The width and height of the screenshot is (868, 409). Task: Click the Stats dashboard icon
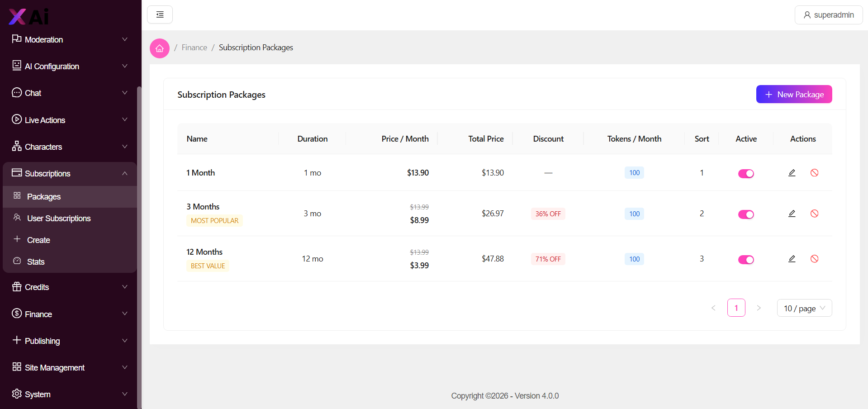click(x=17, y=261)
